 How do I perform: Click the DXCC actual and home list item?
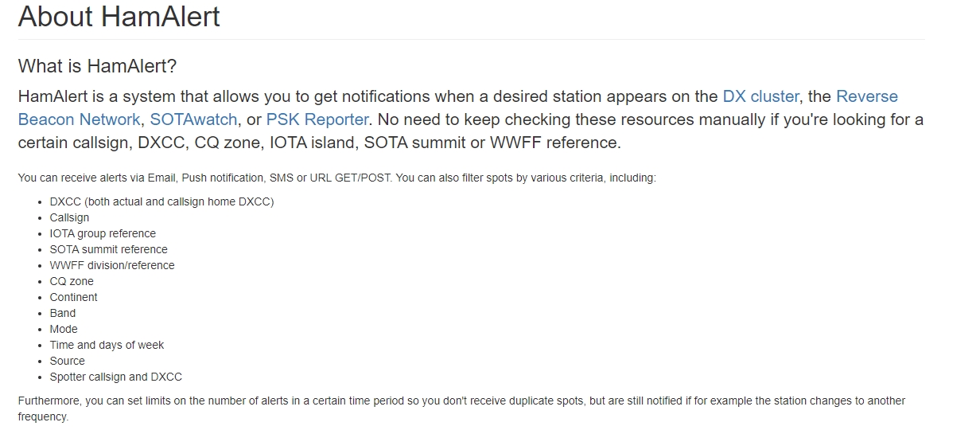pyautogui.click(x=161, y=201)
